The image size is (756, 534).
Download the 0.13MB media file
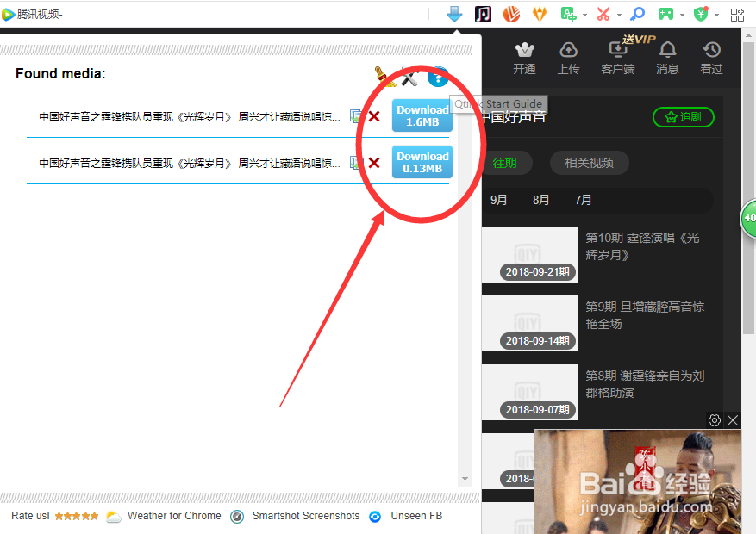(x=422, y=162)
